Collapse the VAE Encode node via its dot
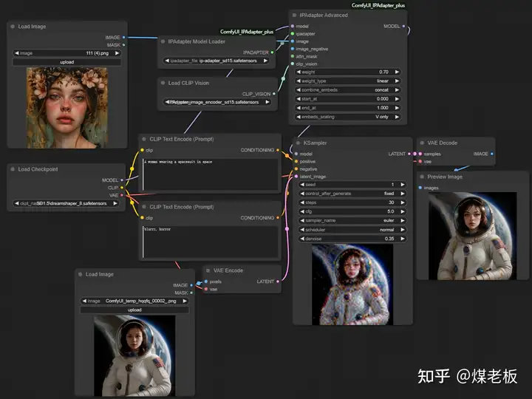 pyautogui.click(x=208, y=270)
